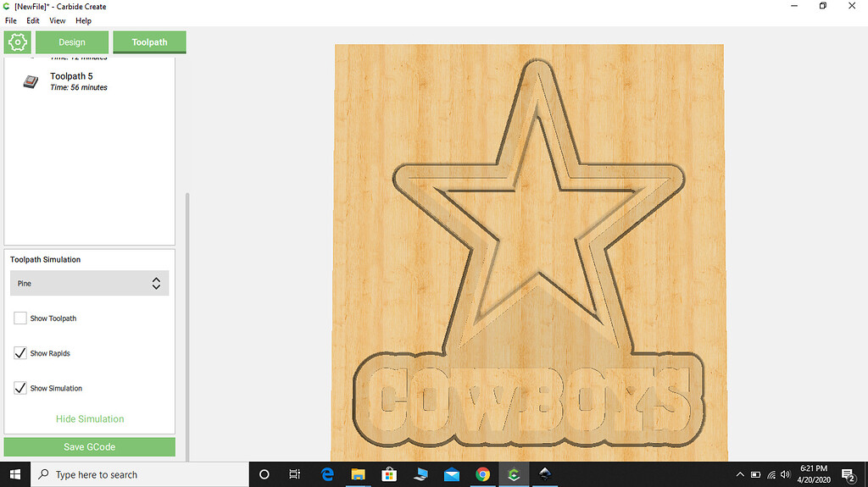Screen dimensions: 868x487
Task: Open the job setup gear icon
Action: click(x=17, y=42)
